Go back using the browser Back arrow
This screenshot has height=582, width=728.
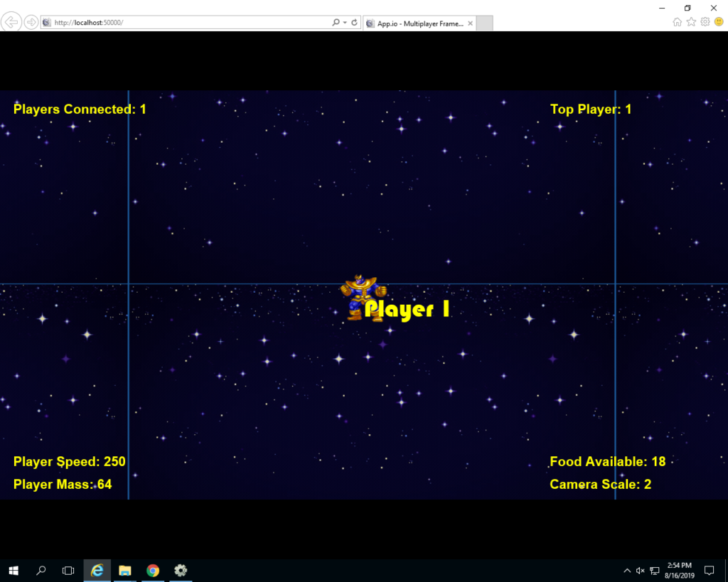11,22
